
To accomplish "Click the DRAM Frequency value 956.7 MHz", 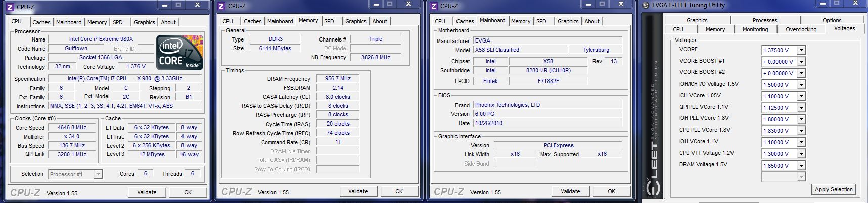I will 338,79.
